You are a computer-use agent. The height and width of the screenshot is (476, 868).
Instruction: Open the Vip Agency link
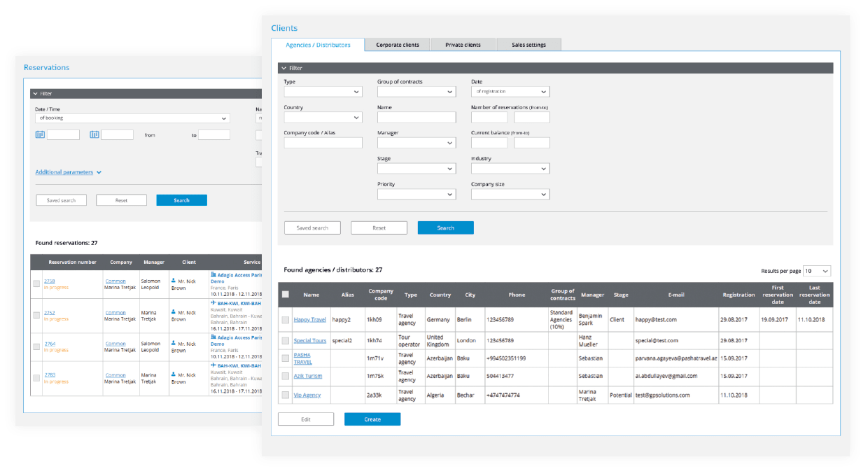(307, 395)
